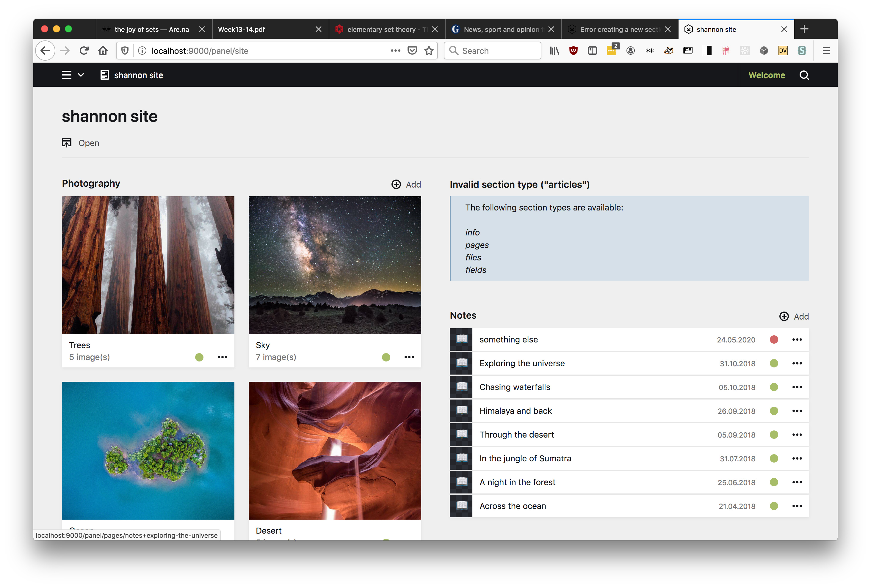This screenshot has height=588, width=871.
Task: Reload the current page
Action: (84, 51)
